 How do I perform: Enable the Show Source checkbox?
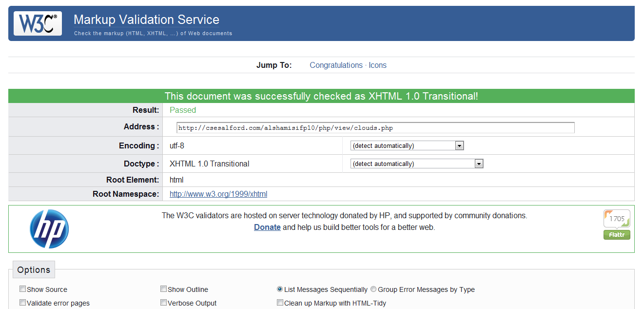(x=22, y=289)
